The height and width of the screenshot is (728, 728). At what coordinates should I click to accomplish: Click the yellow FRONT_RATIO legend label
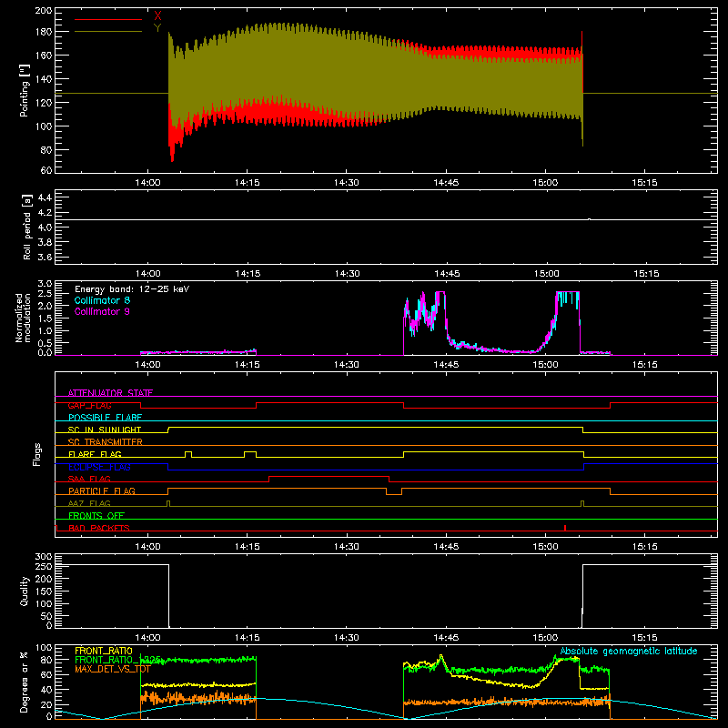click(104, 651)
